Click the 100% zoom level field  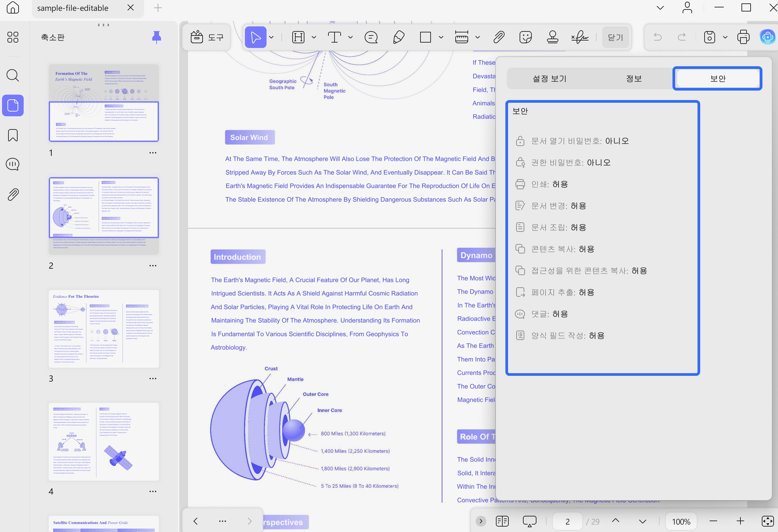click(x=681, y=522)
